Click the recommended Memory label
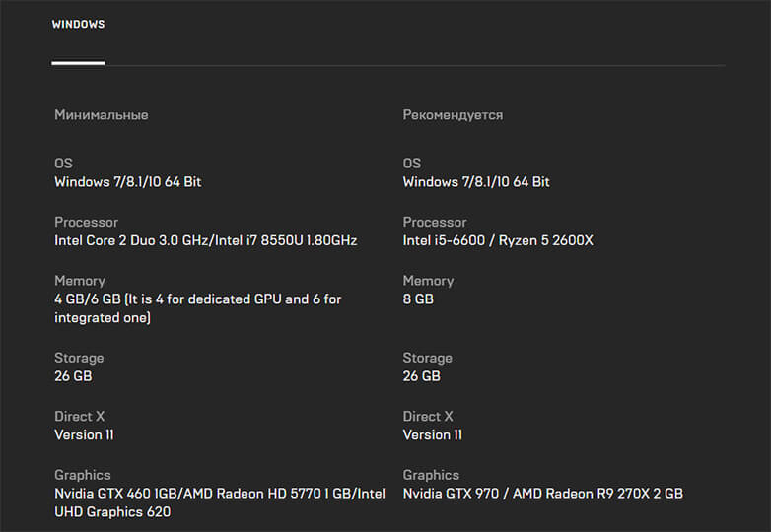 [428, 281]
